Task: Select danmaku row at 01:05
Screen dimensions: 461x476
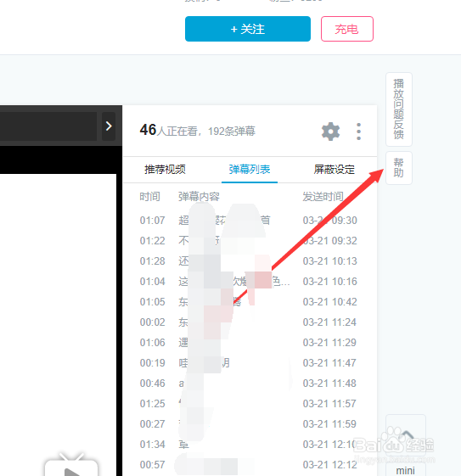Action: 250,302
